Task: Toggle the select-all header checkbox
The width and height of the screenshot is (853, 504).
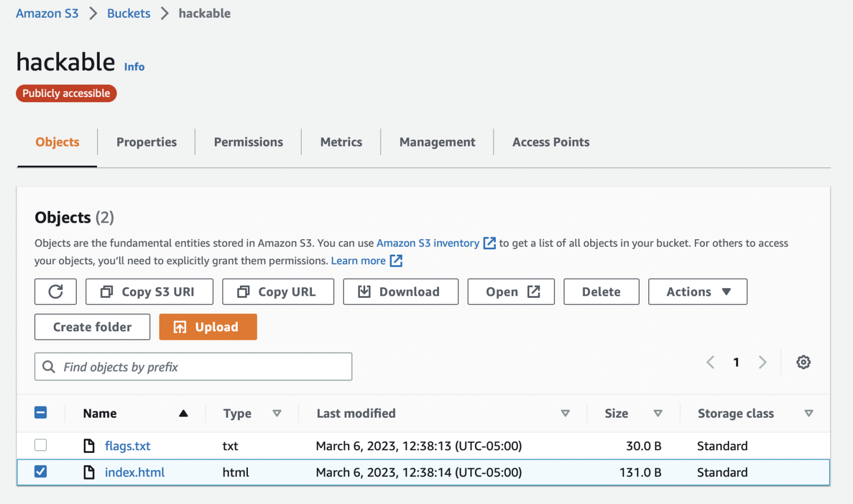Action: pos(41,412)
